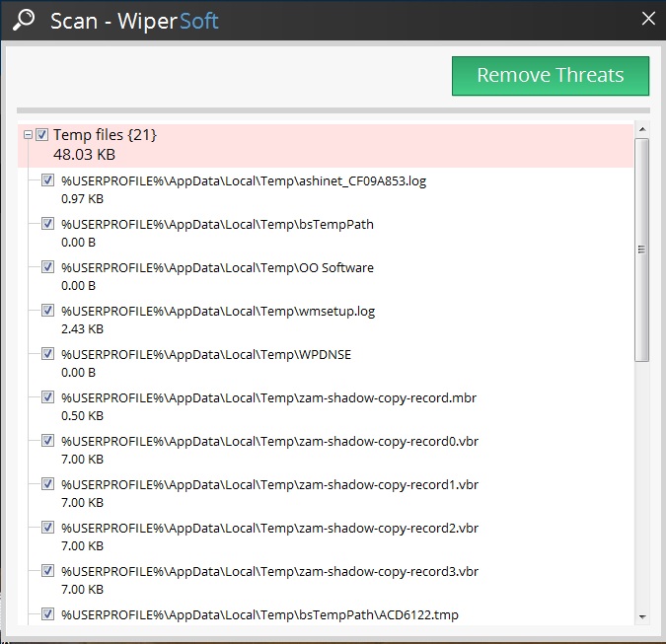
Task: Click the 2.43 KB size value
Action: click(x=83, y=329)
